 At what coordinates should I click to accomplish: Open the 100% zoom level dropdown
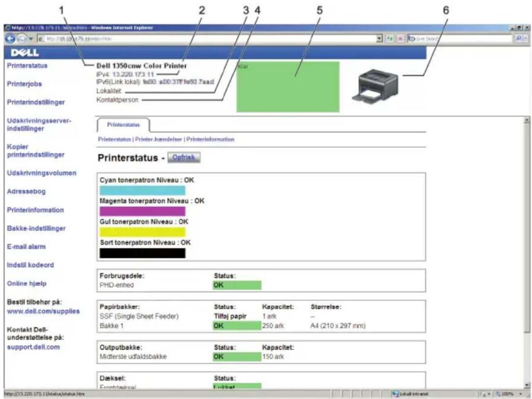pyautogui.click(x=520, y=394)
